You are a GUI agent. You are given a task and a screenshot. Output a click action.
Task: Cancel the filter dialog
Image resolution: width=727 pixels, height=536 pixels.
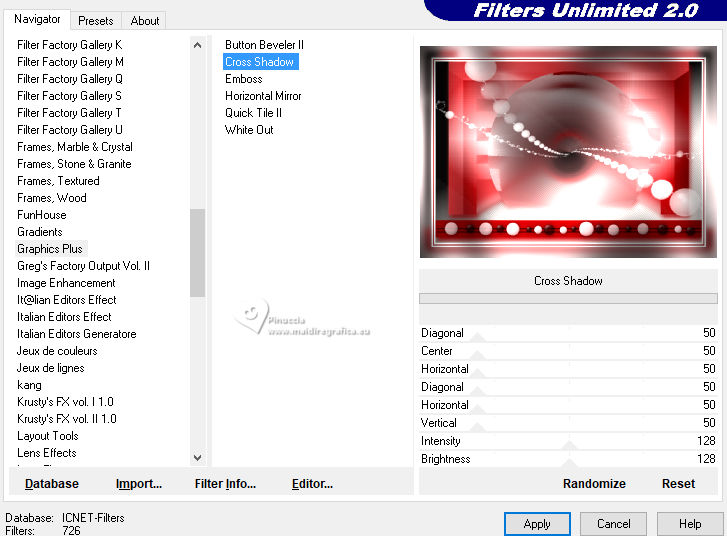[x=613, y=524]
